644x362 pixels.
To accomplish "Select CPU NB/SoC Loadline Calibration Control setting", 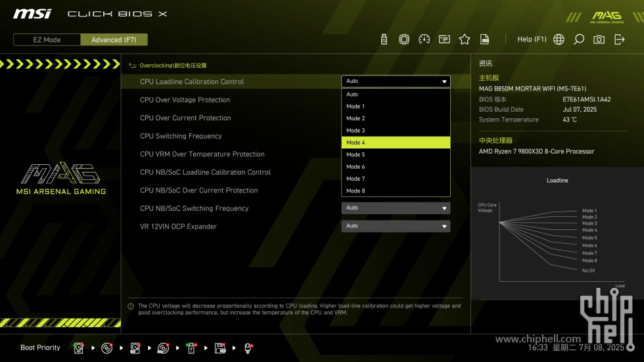I will pos(205,172).
